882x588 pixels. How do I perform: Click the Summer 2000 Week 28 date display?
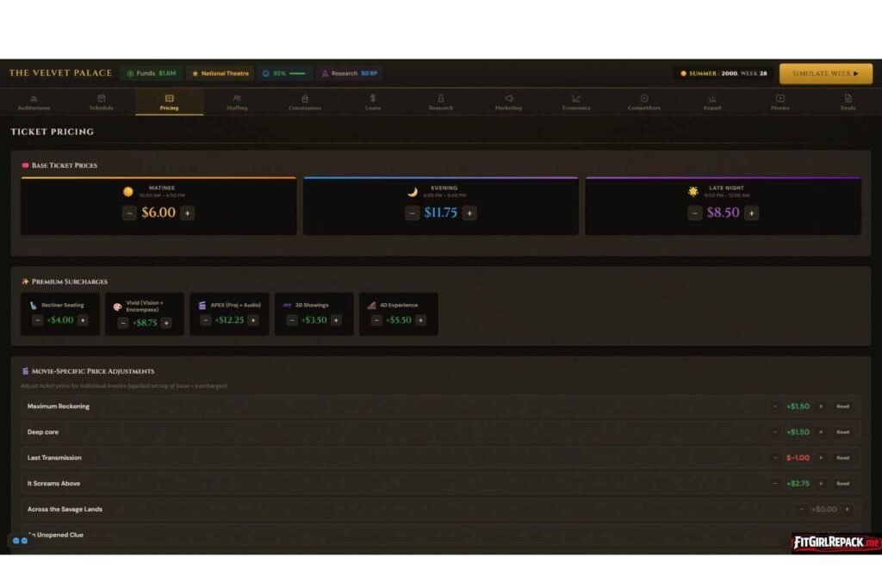pyautogui.click(x=724, y=73)
